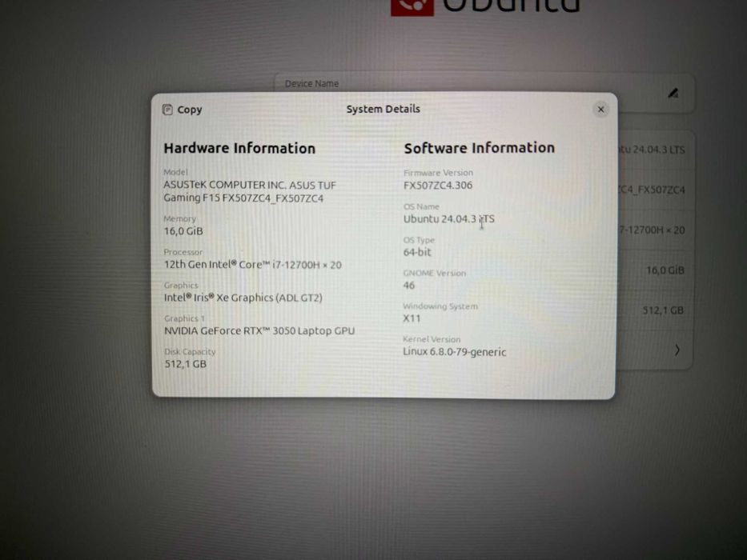Click the 'Gaming F15 FX507ZC4_FX507ZC4' model line
Viewport: 747px width, 560px height.
tap(243, 198)
